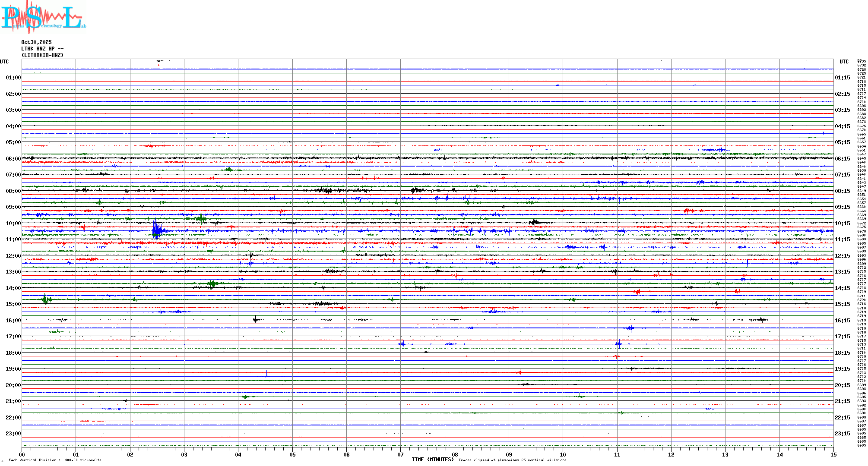Click green event burst left of 15:00 trace
Image resolution: width=868 pixels, height=466 pixels.
46,299
